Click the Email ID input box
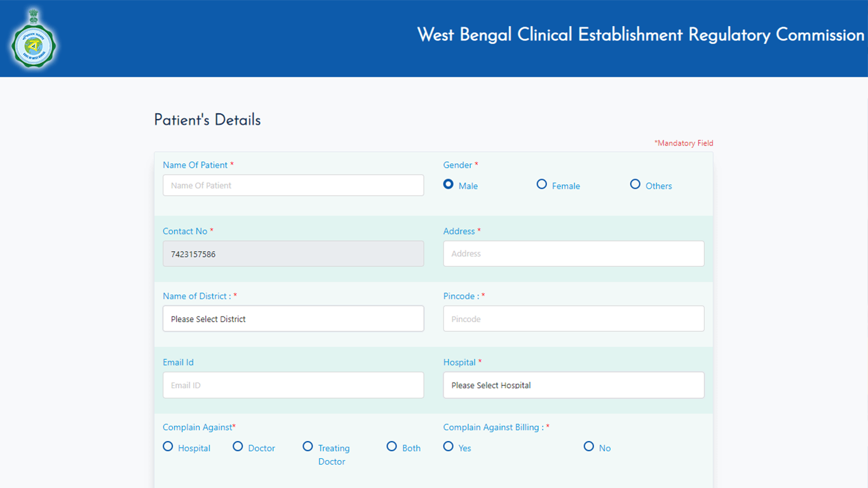Screen dimensions: 868x488 click(x=293, y=385)
